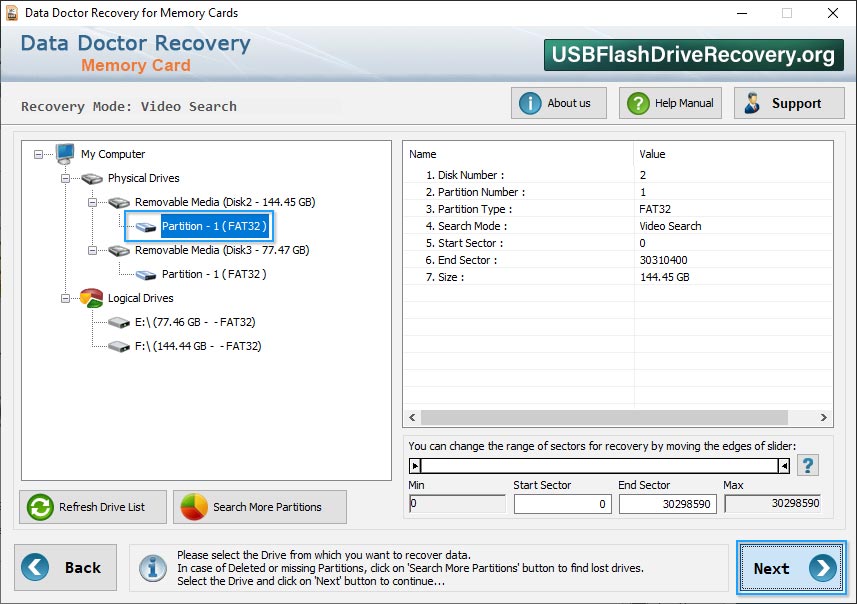Select the E:\ (77.46 GB) logical drive
Image resolution: width=857 pixels, height=604 pixels.
pyautogui.click(x=195, y=322)
